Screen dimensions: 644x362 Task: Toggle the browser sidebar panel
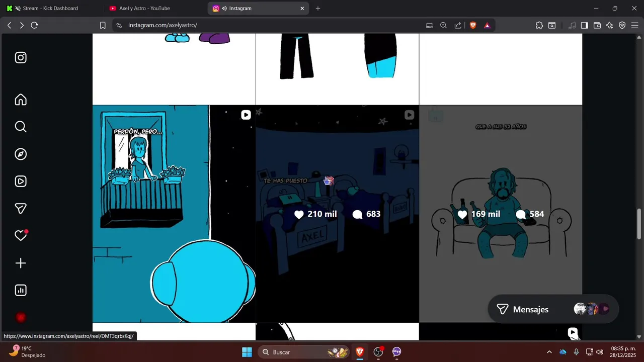pos(584,25)
